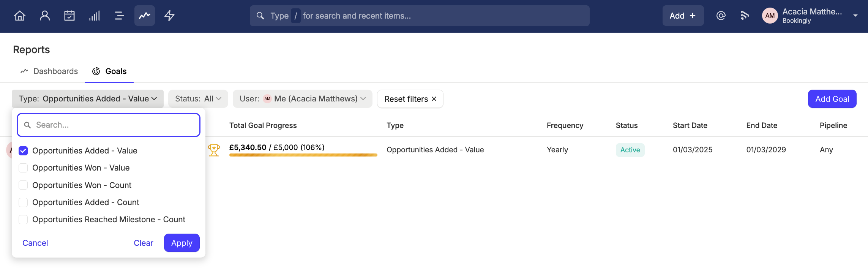Click the 01/03/2025 start date cell
Viewport: 868px width, 272px height.
tap(693, 150)
